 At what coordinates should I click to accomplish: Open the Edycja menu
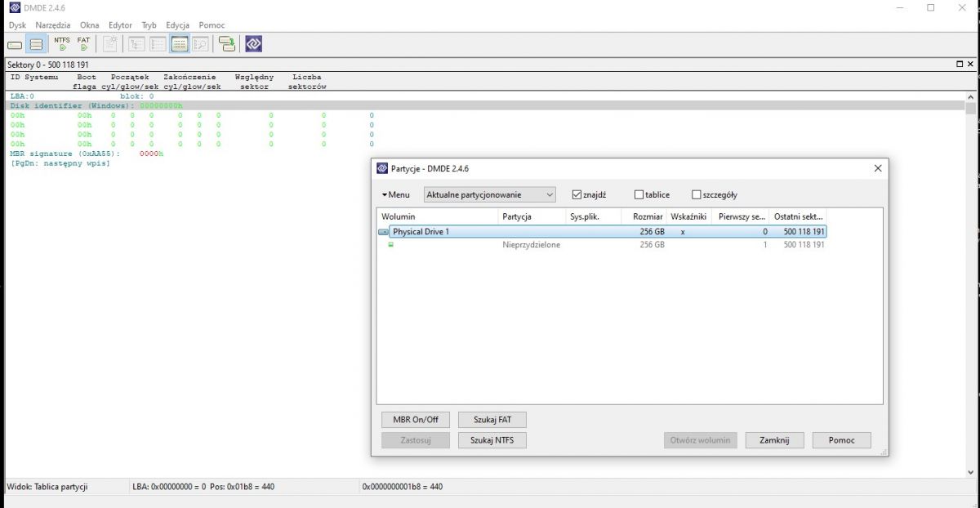coord(177,25)
